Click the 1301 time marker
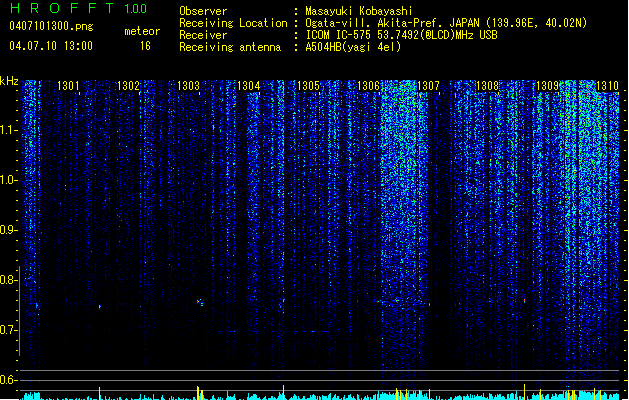Screen dimensions: 629x400 pyautogui.click(x=68, y=86)
